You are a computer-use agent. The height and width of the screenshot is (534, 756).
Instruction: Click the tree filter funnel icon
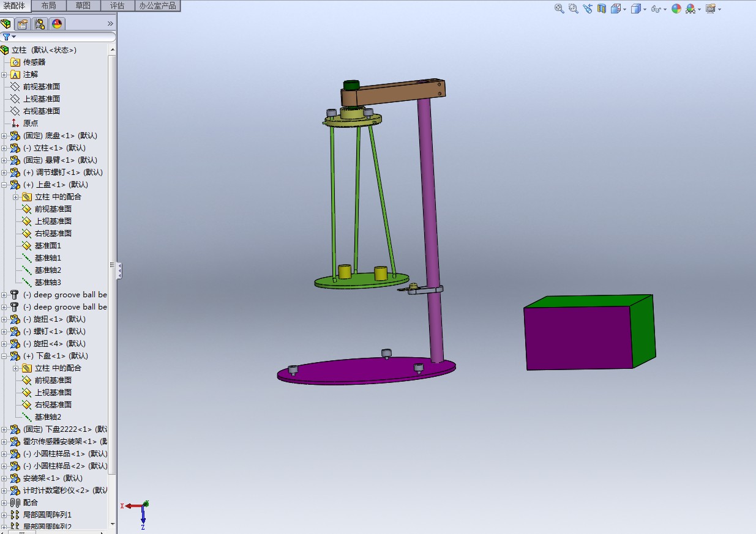pyautogui.click(x=6, y=37)
